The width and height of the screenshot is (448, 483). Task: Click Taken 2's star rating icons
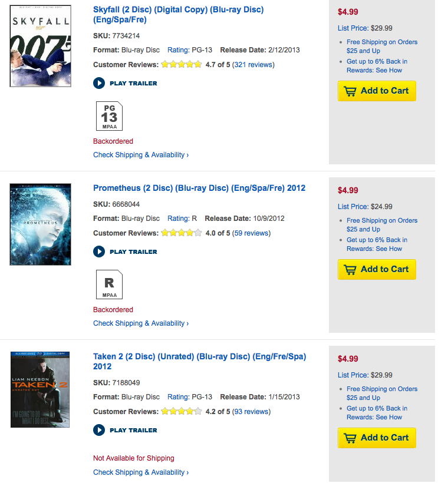(181, 412)
